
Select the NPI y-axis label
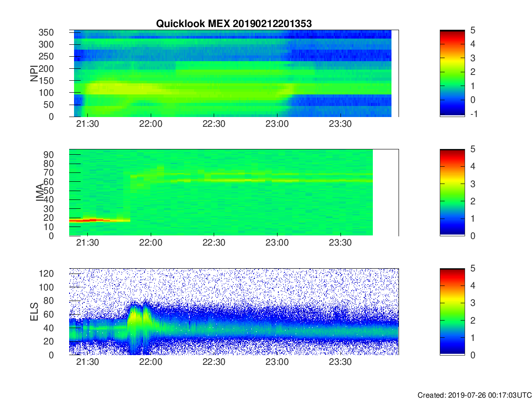[x=34, y=74]
